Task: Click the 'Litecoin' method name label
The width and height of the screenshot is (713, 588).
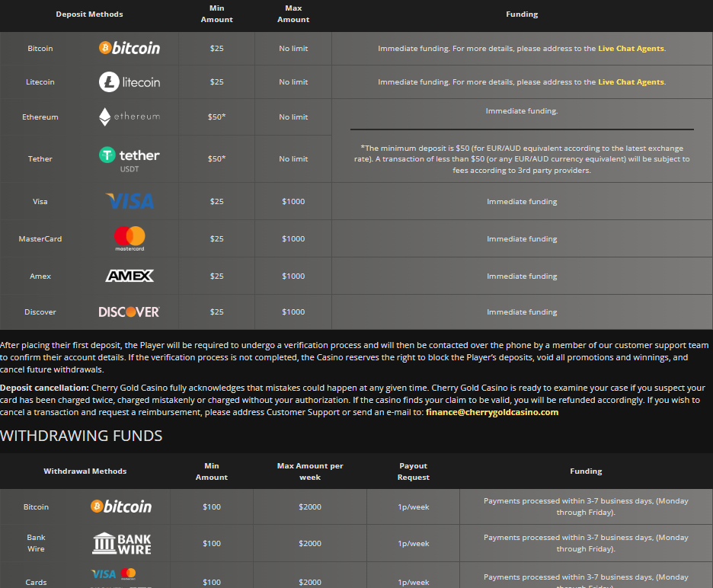Action: [x=40, y=81]
